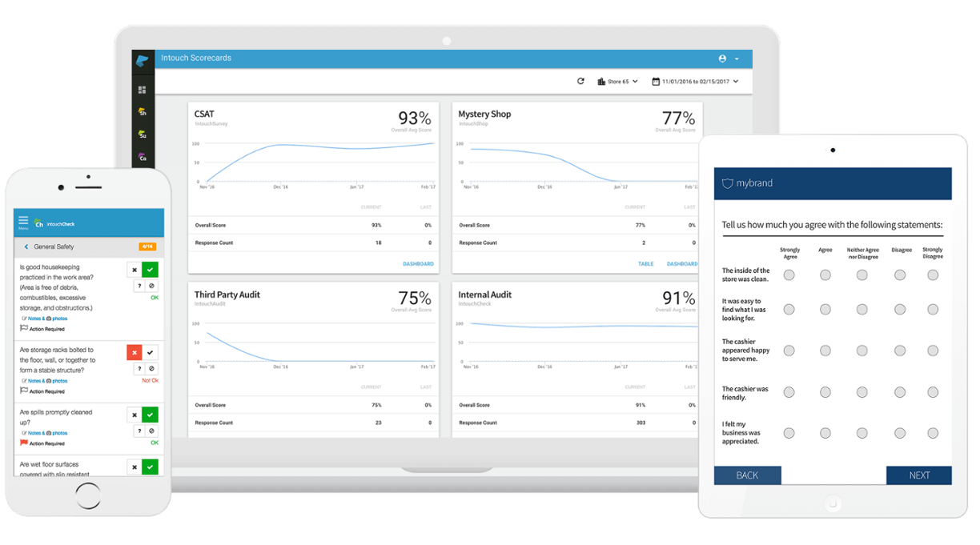Flag Action Required on the housekeeping question
980x545 pixels.
click(23, 328)
